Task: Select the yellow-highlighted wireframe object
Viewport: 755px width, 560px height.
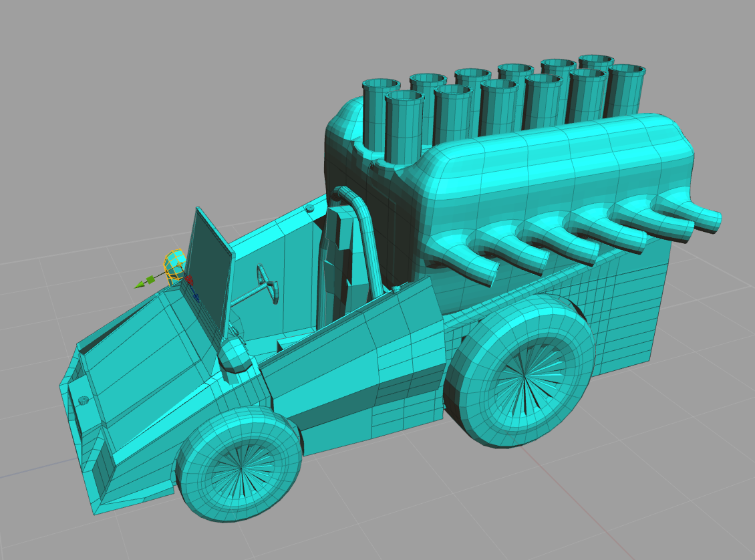Action: [x=175, y=266]
